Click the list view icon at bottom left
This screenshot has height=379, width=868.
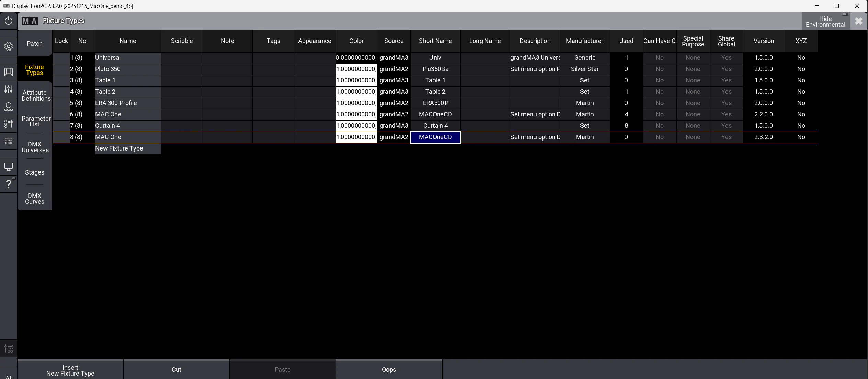(9, 349)
